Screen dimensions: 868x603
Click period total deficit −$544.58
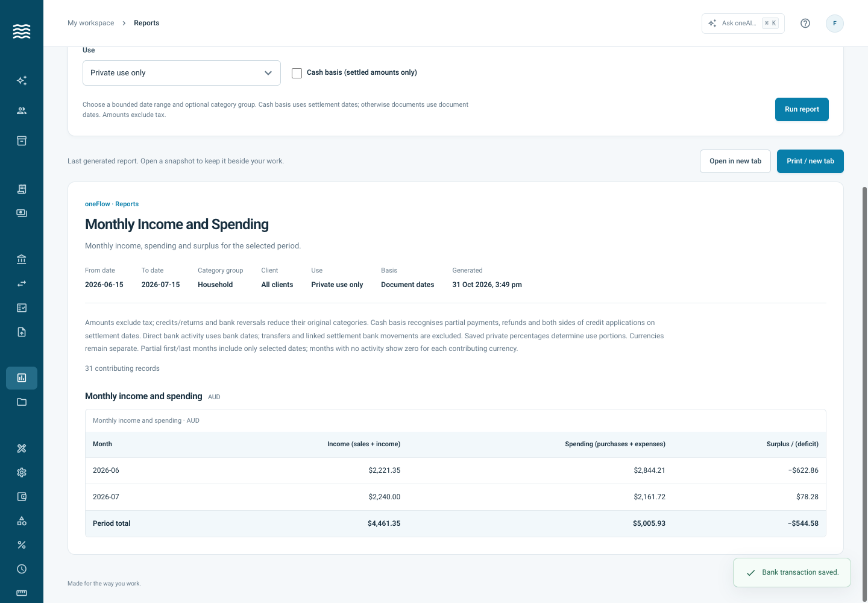click(803, 523)
